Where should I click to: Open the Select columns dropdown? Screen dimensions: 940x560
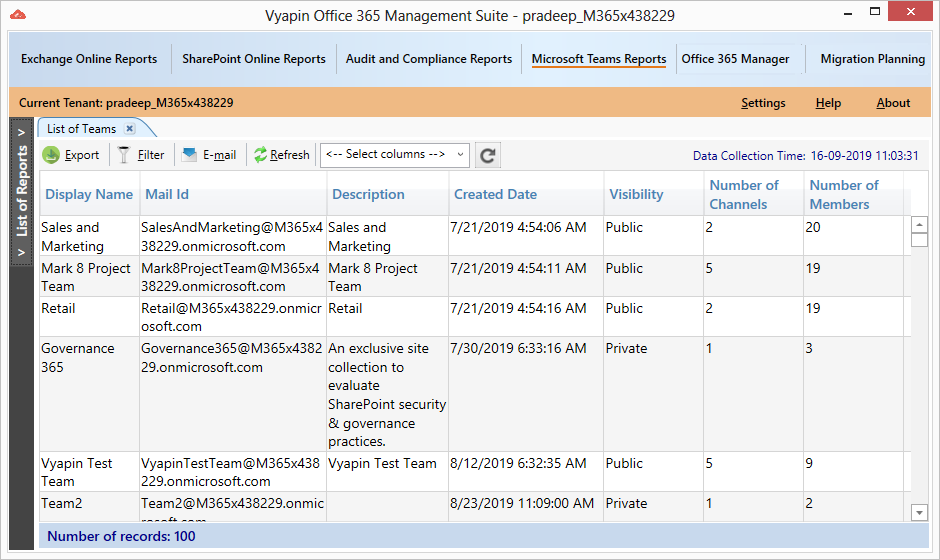(x=394, y=154)
